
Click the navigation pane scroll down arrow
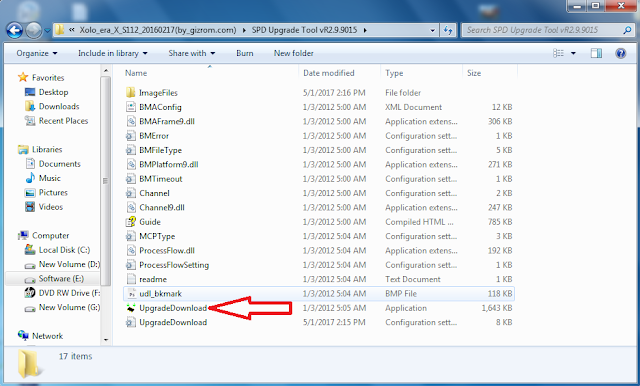point(106,339)
